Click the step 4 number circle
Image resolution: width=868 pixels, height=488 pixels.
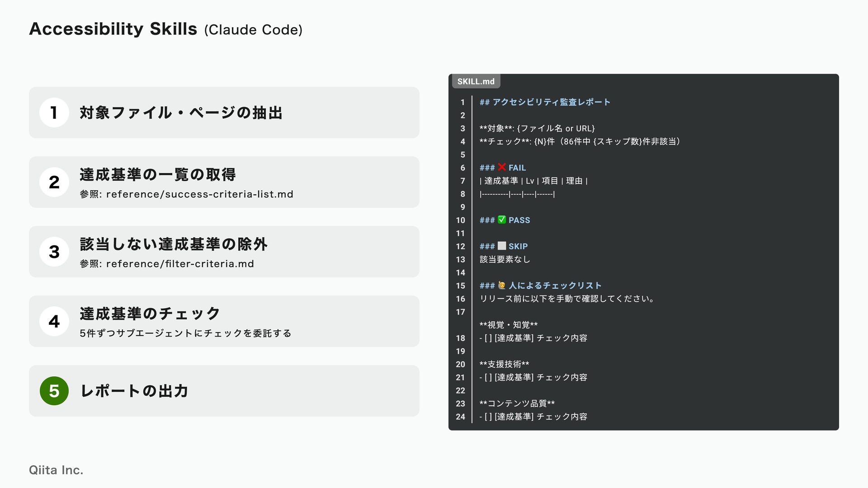(54, 321)
